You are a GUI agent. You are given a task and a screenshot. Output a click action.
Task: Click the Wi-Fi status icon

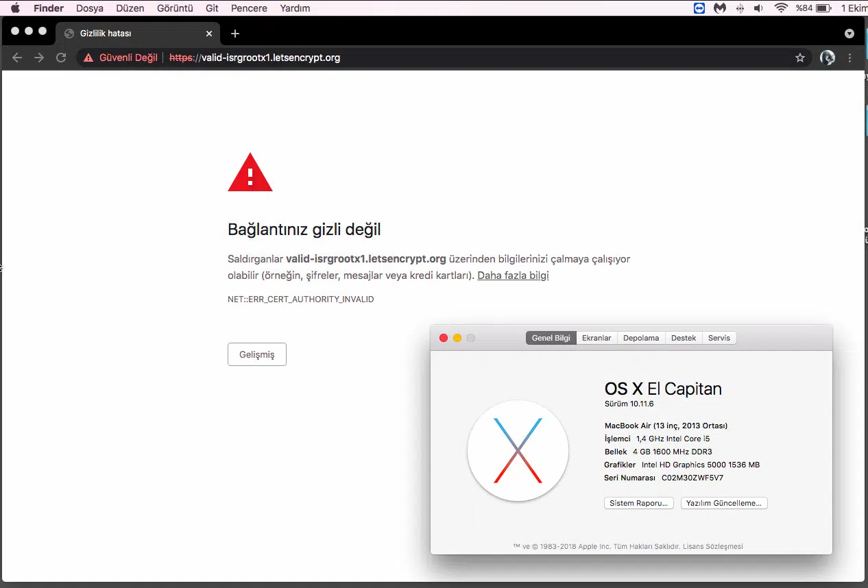[780, 8]
